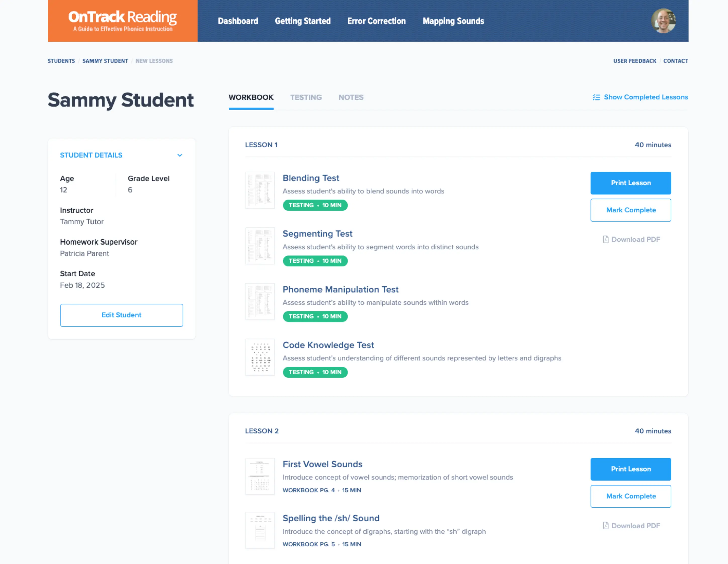
Task: Open the Phoneme Manipulation Test title
Action: [x=340, y=289]
